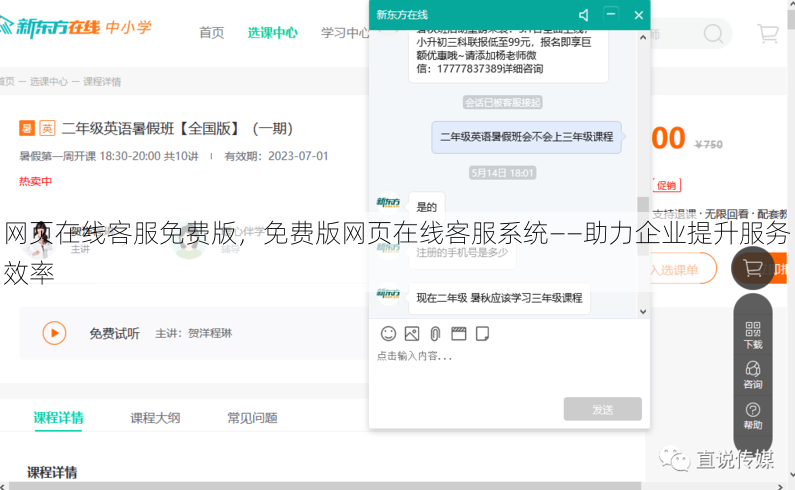Click the 英 subject badge

(x=47, y=128)
